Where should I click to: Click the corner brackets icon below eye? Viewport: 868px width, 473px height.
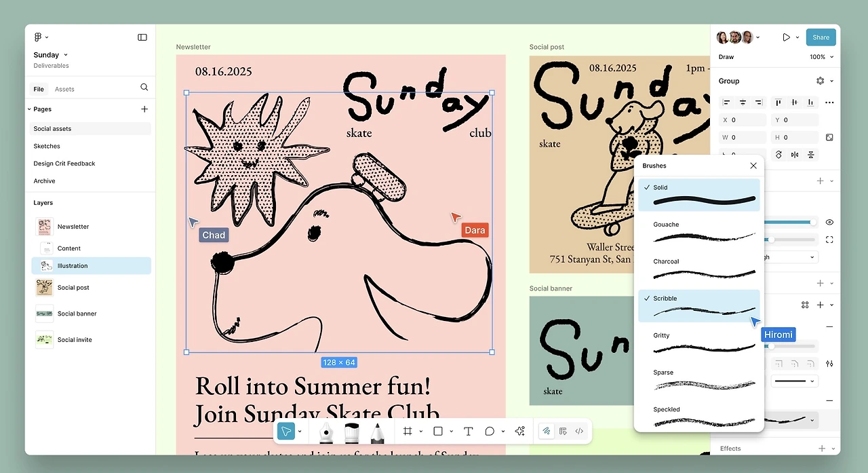[x=829, y=240]
